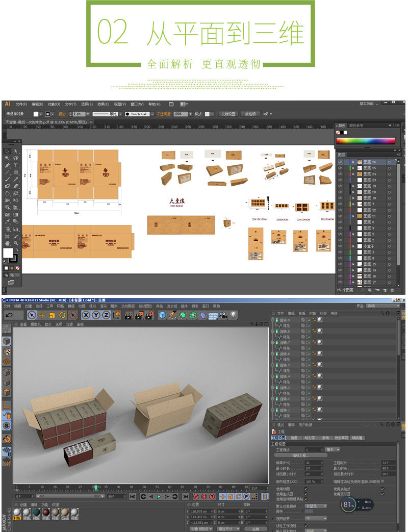Click the color spectrum bar in 颜色 panel
Screen dimensions: 408x532
tap(366, 141)
